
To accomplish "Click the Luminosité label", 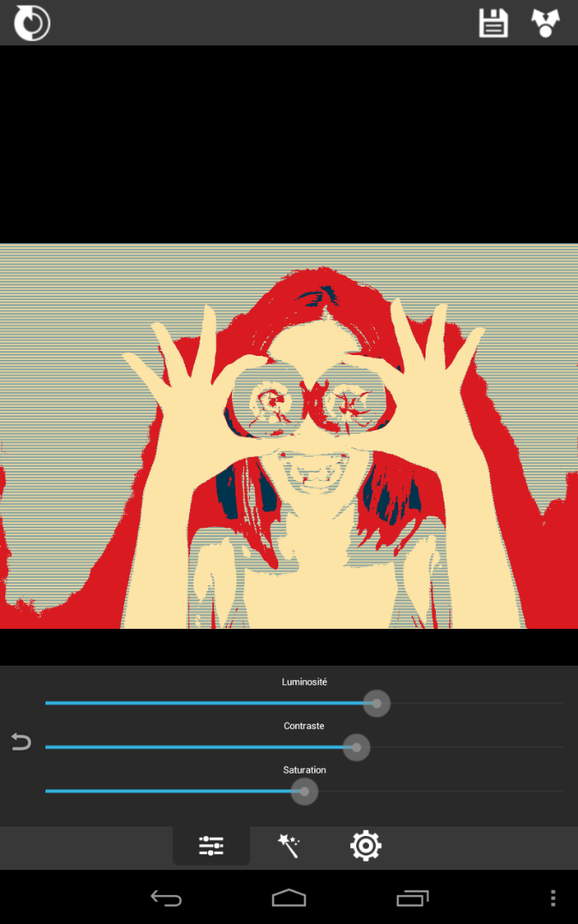I will tap(304, 682).
